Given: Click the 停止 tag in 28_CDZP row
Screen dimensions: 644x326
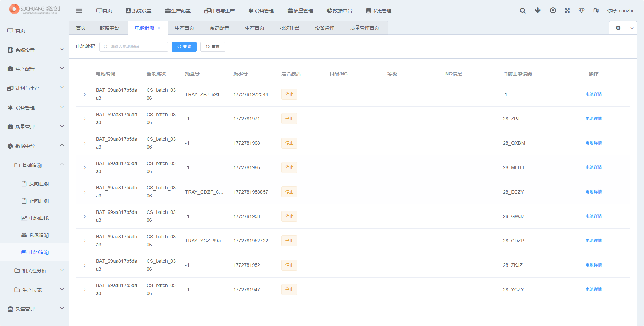Looking at the screenshot, I should pyautogui.click(x=289, y=241).
